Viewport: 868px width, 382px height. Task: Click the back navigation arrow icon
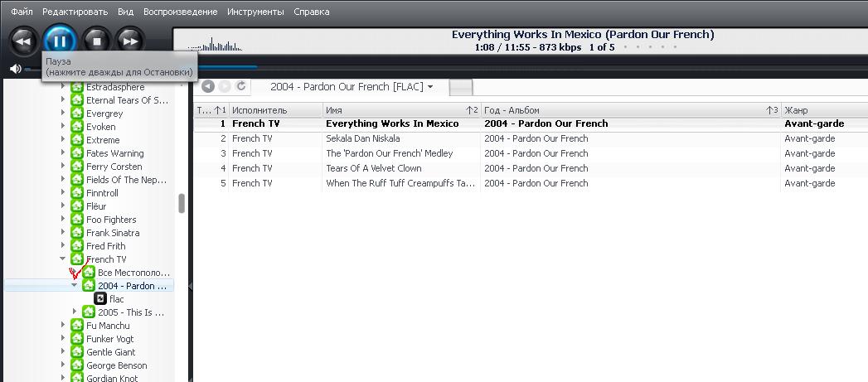tap(207, 86)
